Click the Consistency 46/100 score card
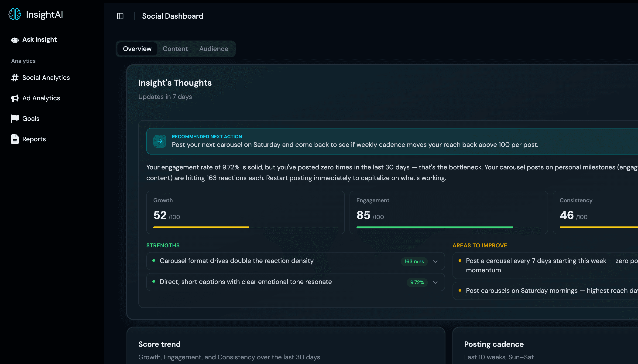 (595, 212)
